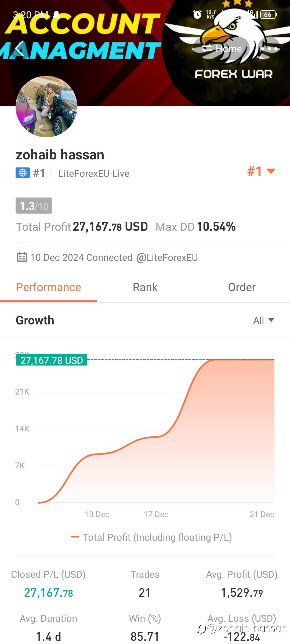
Task: Tap the zohaib hassan profile photo
Action: click(46, 107)
